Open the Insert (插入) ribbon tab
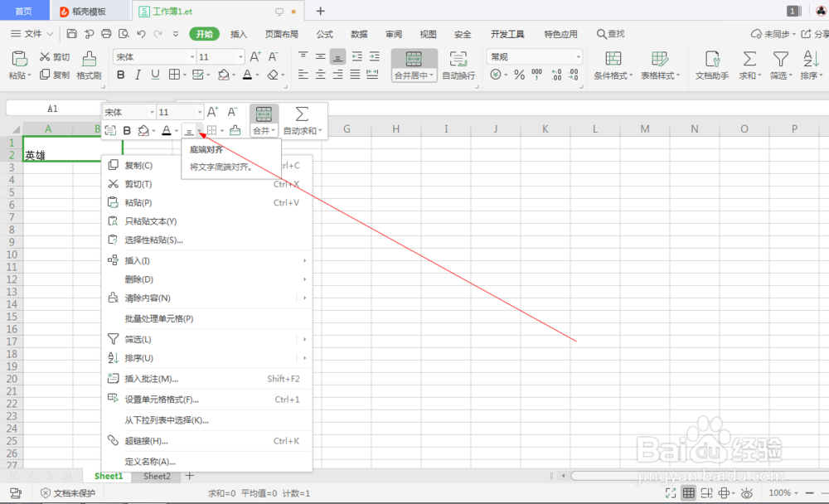 [x=239, y=34]
